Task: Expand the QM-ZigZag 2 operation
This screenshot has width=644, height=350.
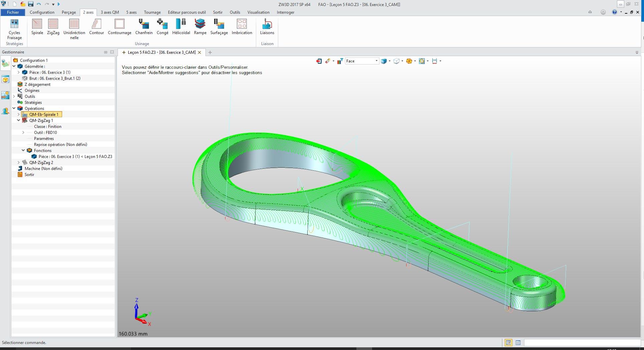Action: click(19, 163)
